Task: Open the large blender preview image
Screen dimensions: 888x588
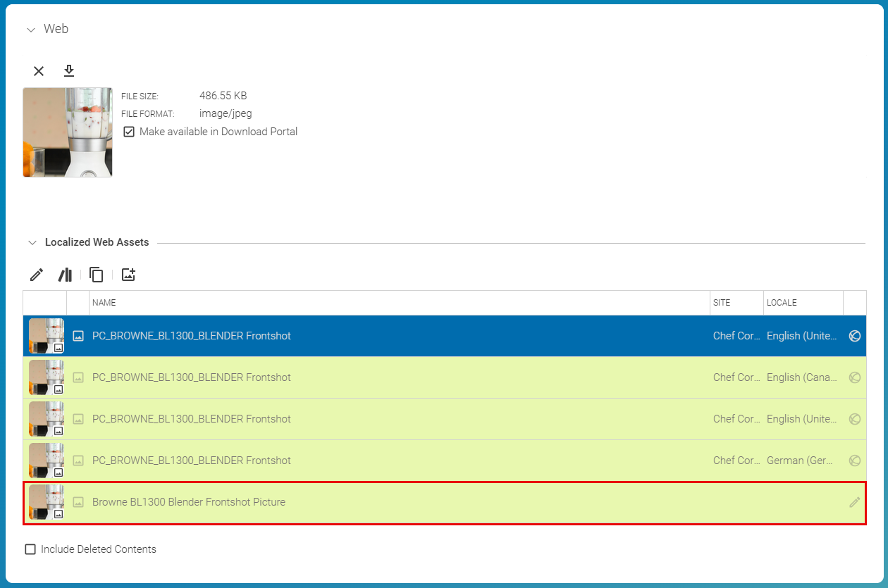Action: point(68,132)
